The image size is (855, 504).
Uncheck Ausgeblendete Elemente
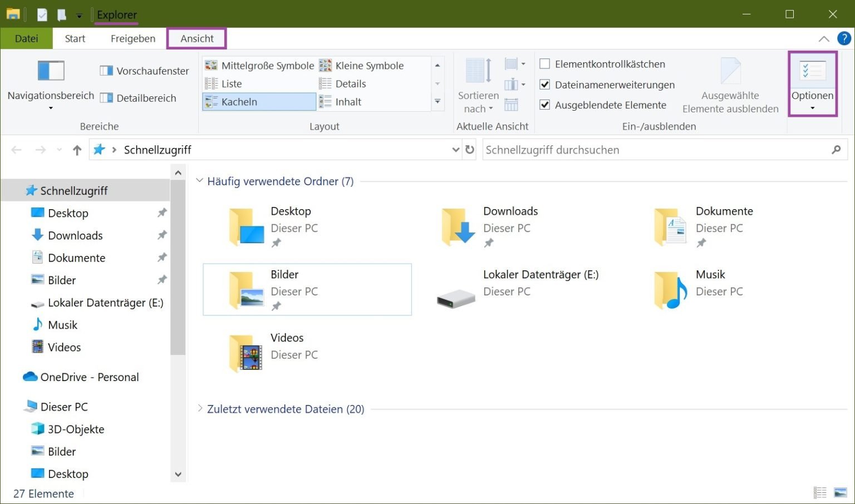coord(544,105)
